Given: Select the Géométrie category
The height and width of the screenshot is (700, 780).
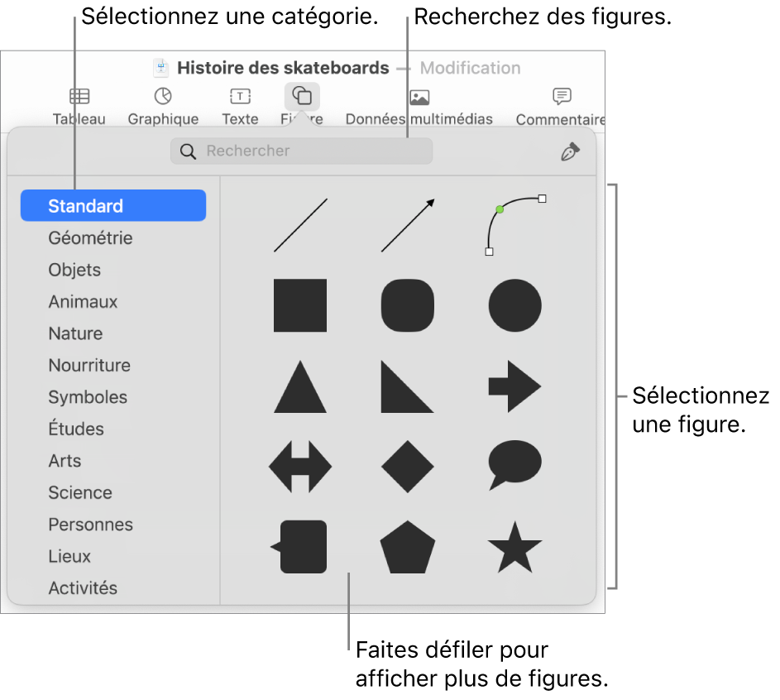Looking at the screenshot, I should pyautogui.click(x=90, y=237).
